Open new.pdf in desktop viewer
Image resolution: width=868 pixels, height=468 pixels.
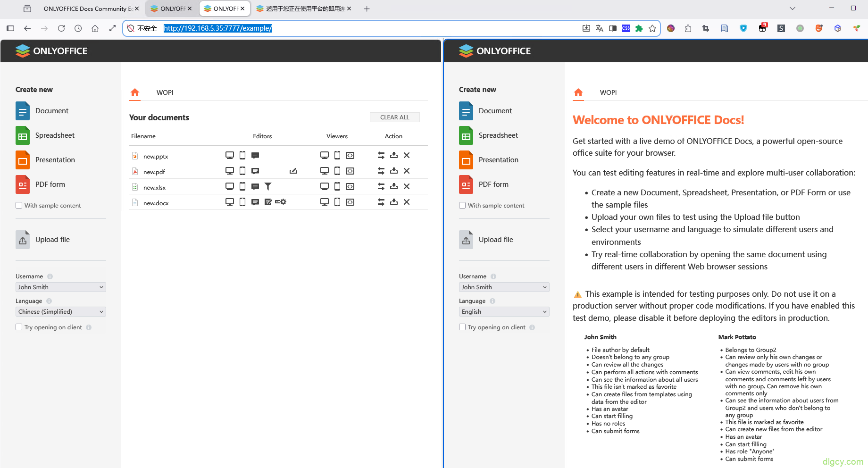tap(325, 171)
